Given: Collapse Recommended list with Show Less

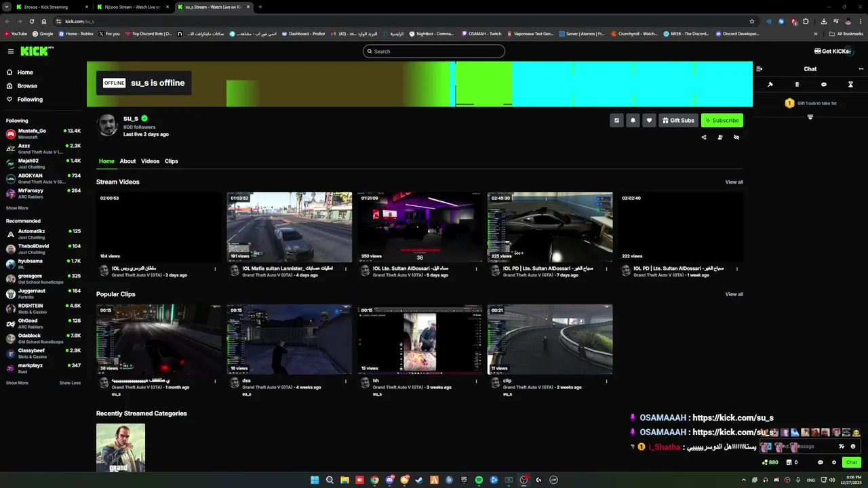Looking at the screenshot, I should (70, 383).
